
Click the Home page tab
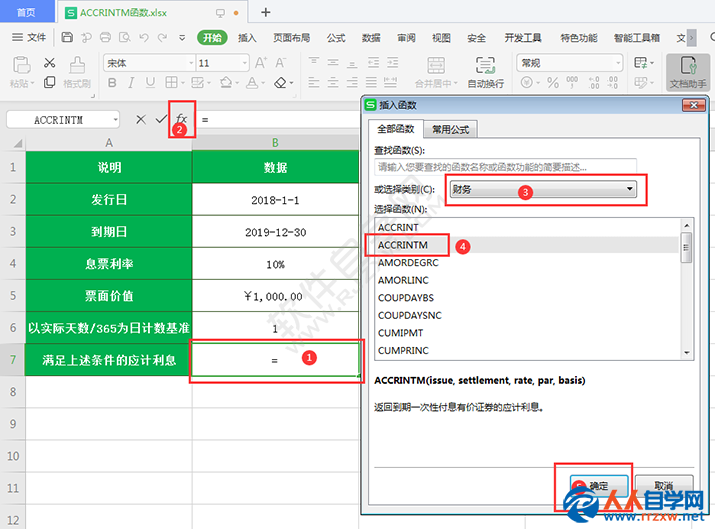[26, 12]
